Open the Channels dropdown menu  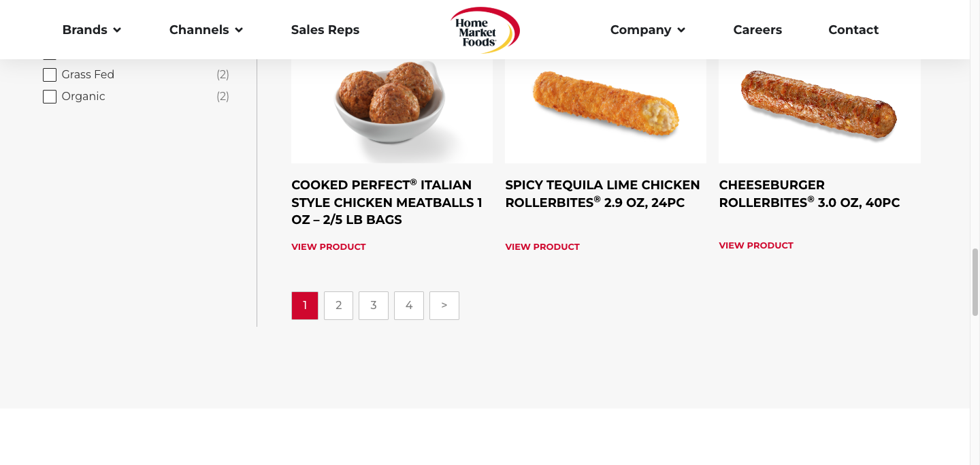[x=206, y=30]
